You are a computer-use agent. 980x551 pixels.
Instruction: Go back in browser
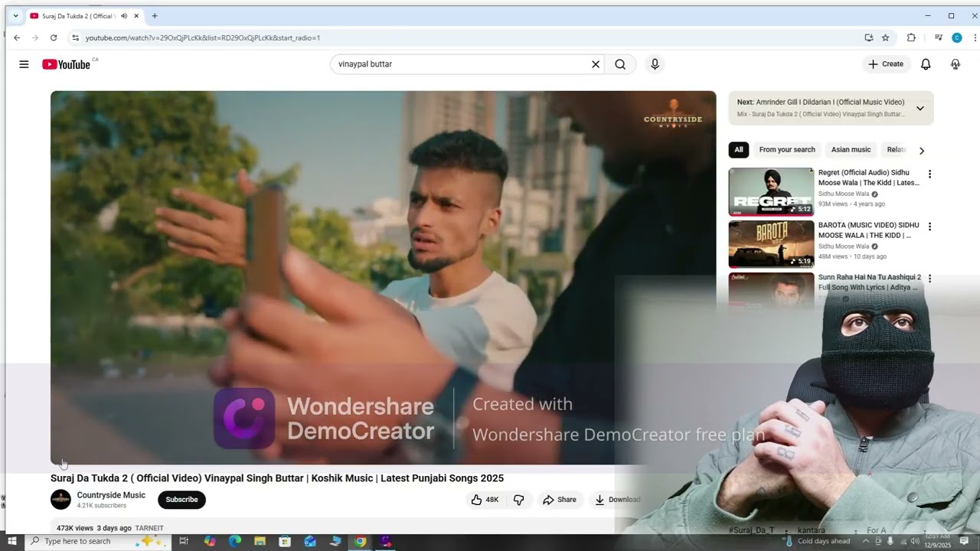click(17, 37)
